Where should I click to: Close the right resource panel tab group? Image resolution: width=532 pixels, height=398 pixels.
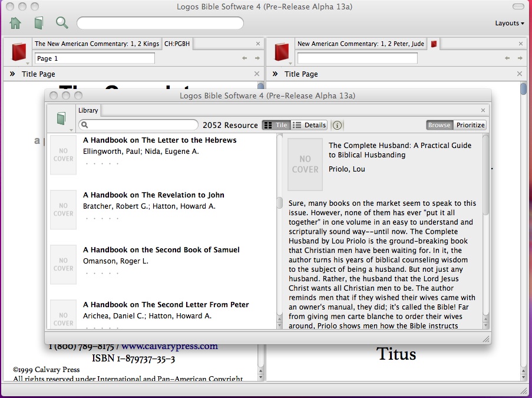tap(521, 44)
